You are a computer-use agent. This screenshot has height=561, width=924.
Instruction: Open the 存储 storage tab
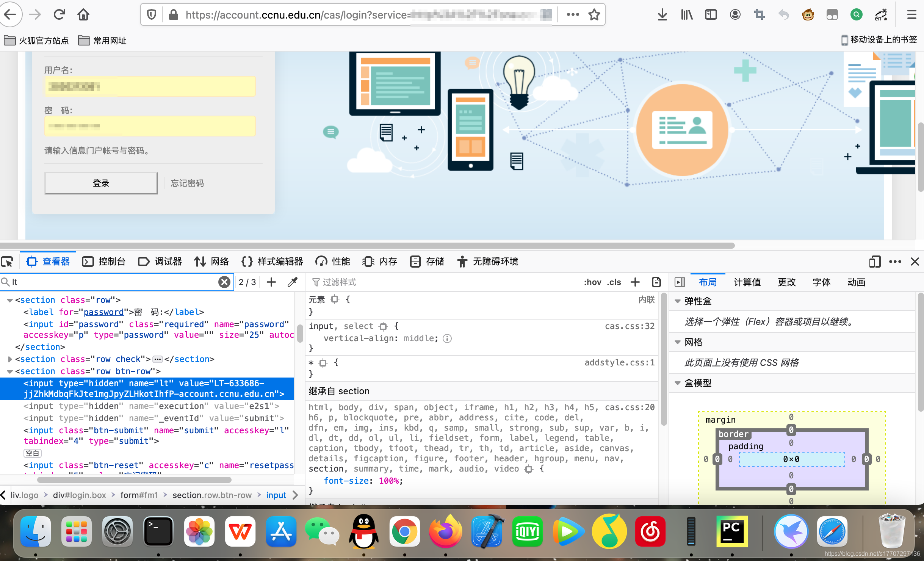tap(427, 262)
